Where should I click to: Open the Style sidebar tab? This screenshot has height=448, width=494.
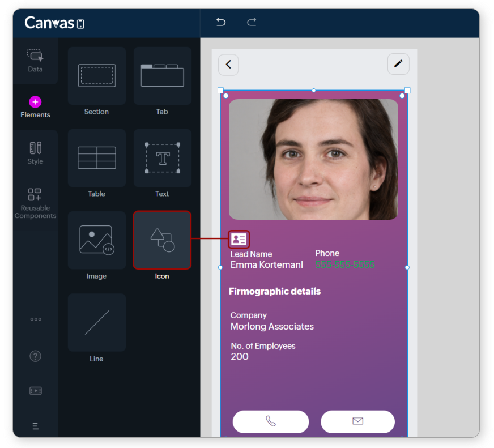[x=35, y=153]
